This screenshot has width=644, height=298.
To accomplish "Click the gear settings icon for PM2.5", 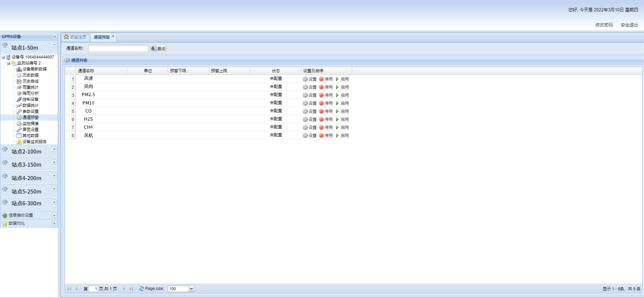I will click(x=305, y=95).
